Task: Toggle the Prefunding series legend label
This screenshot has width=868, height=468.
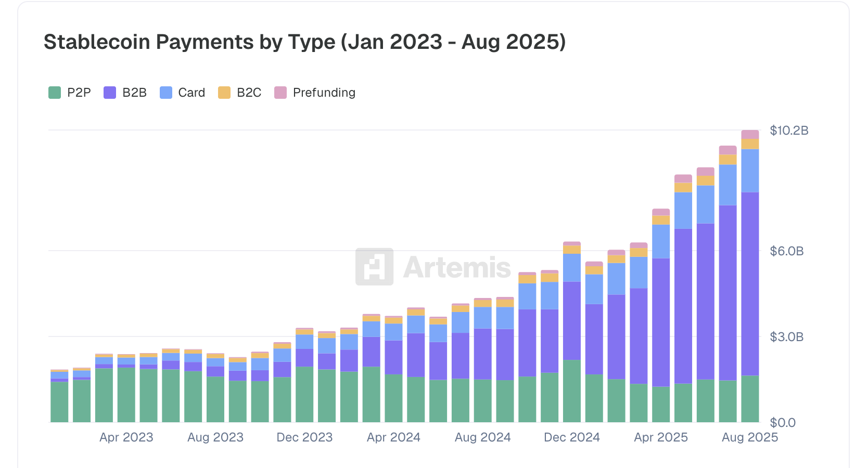Action: tap(324, 93)
